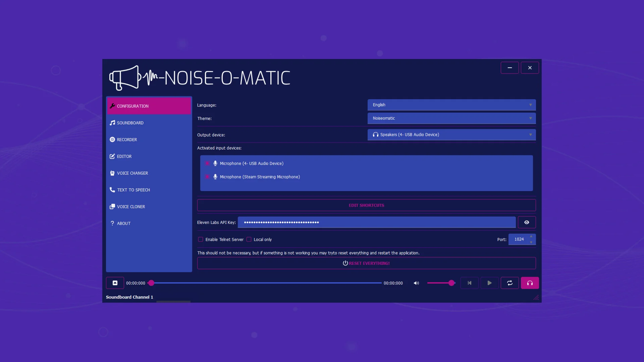Open the Recorder sidebar section
The image size is (644, 362).
(x=127, y=139)
